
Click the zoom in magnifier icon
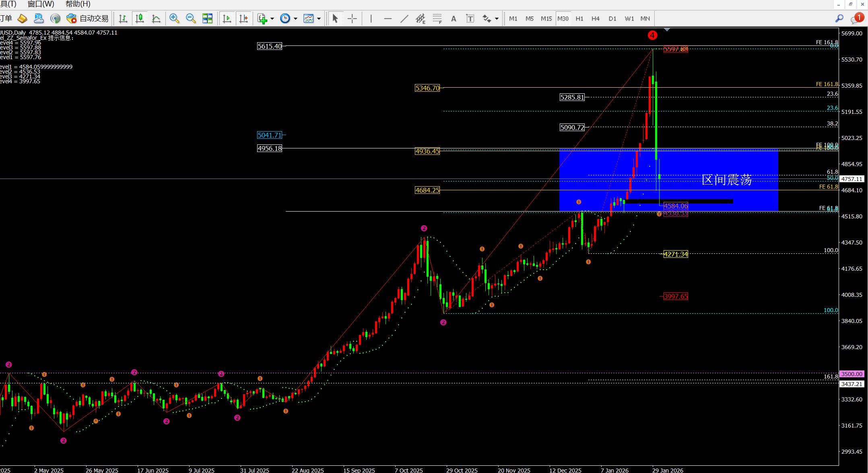tap(174, 19)
